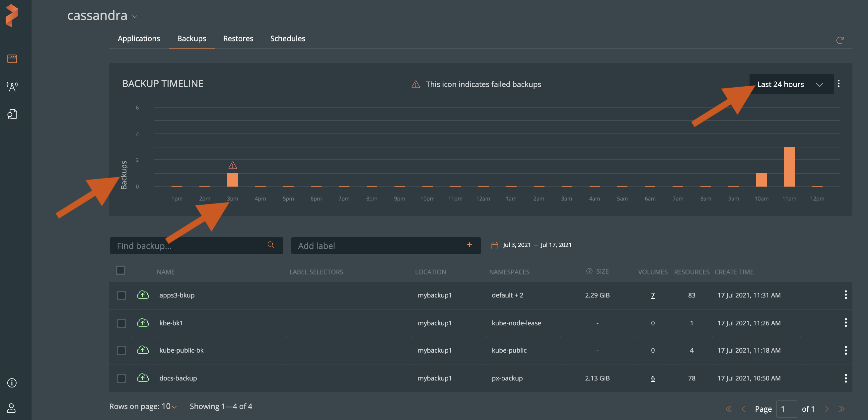This screenshot has height=420, width=868.
Task: Open the applications sidebar icon
Action: pyautogui.click(x=12, y=59)
